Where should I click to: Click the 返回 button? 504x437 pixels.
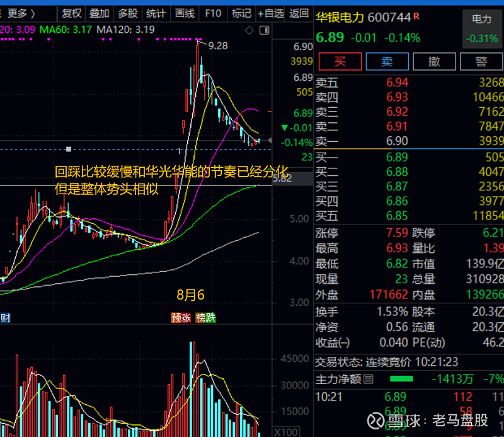coord(299,13)
